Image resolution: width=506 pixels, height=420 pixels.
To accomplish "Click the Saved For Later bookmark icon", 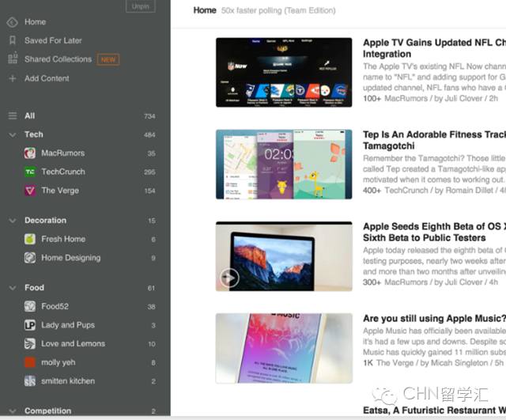I will tap(13, 40).
